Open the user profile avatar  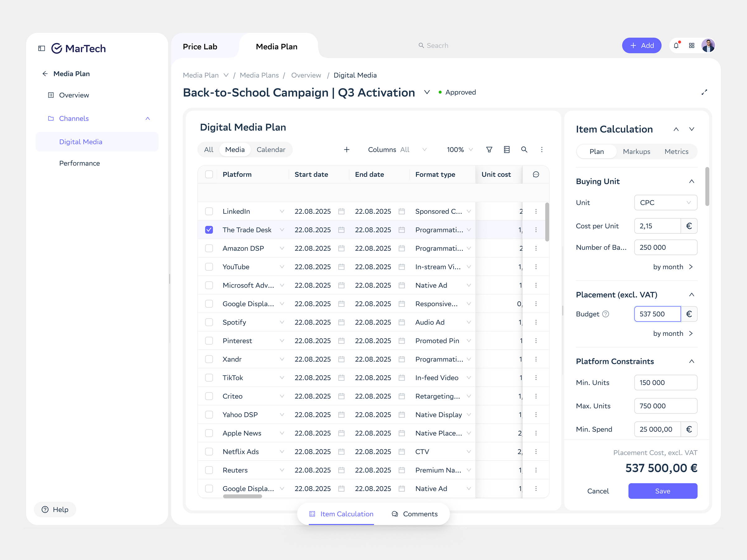[708, 45]
